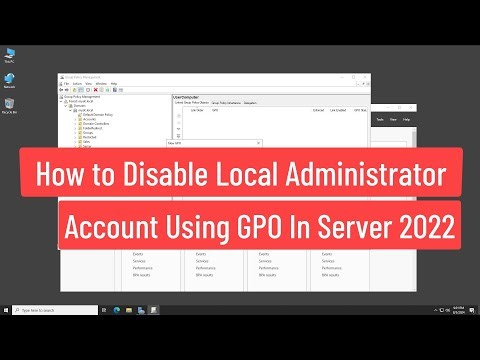Image resolution: width=480 pixels, height=360 pixels.
Task: Open the This PC desktop icon
Action: click(x=9, y=55)
